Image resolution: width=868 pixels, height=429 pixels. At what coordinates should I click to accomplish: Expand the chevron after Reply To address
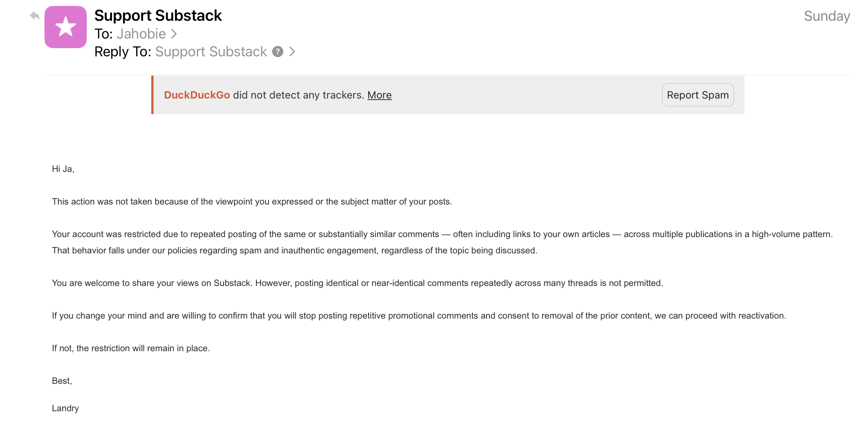tap(293, 51)
